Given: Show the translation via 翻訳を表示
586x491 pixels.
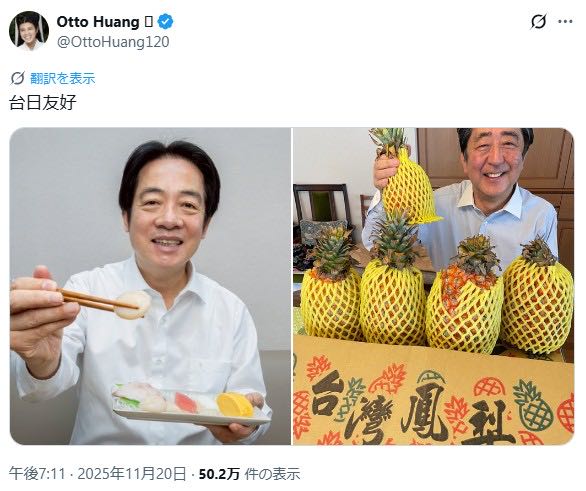Looking at the screenshot, I should click(63, 78).
